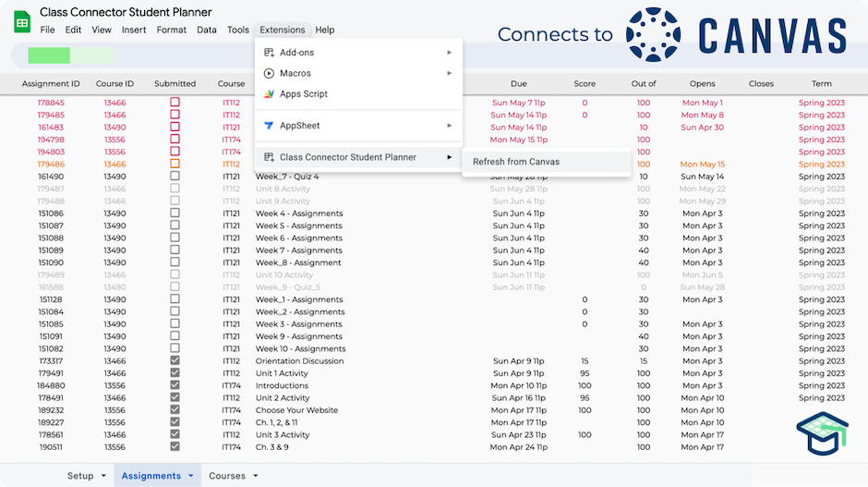The width and height of the screenshot is (868, 487).
Task: Select cell Unit 2 Activity
Action: point(283,397)
